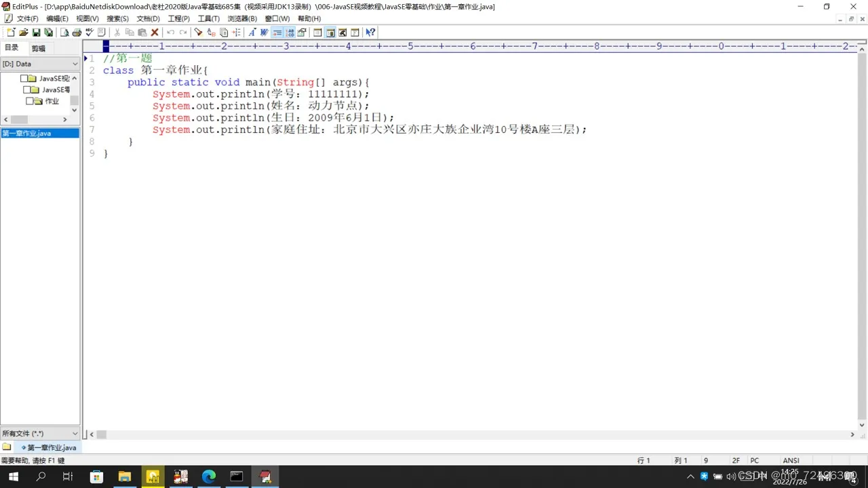Open Windows taskbar search
Screen dimensions: 868x488
(41, 476)
